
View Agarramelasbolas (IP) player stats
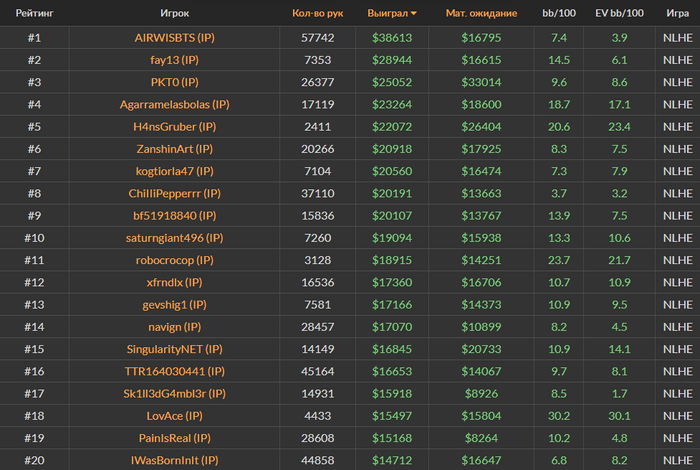[175, 104]
